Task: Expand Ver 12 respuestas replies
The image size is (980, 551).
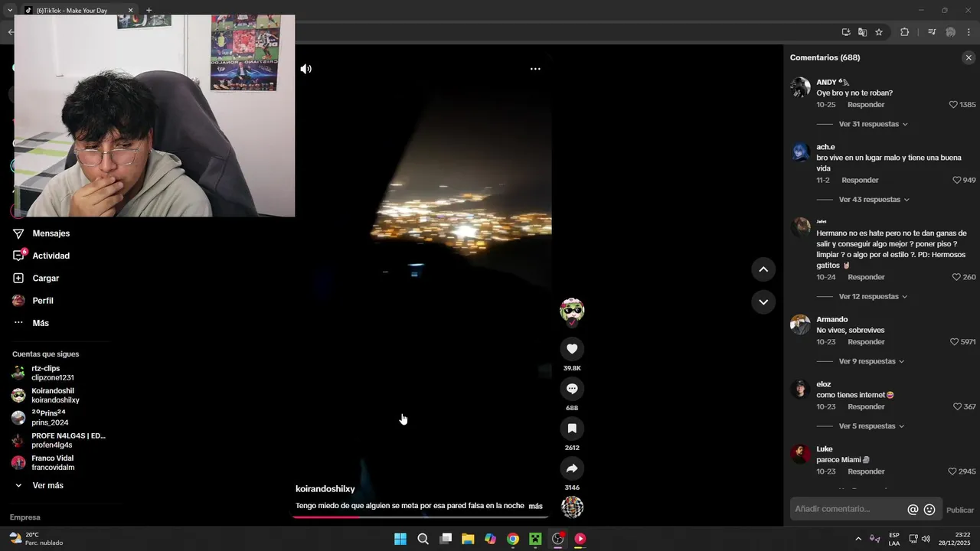Action: click(873, 296)
